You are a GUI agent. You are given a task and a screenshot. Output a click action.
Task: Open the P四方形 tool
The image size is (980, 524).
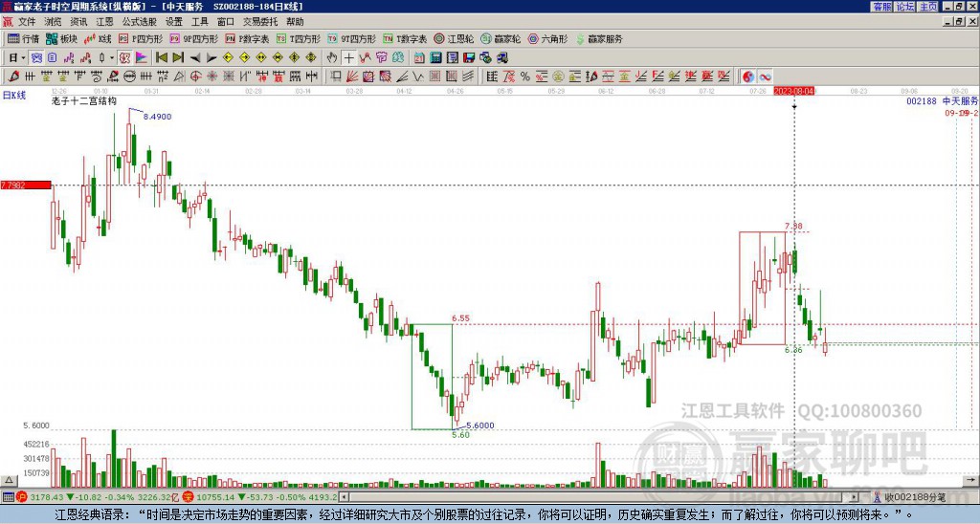tap(141, 38)
